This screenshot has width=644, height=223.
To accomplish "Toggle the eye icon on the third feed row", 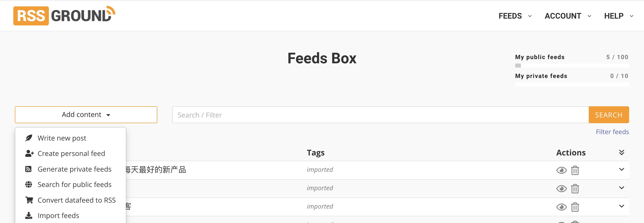I will point(561,207).
